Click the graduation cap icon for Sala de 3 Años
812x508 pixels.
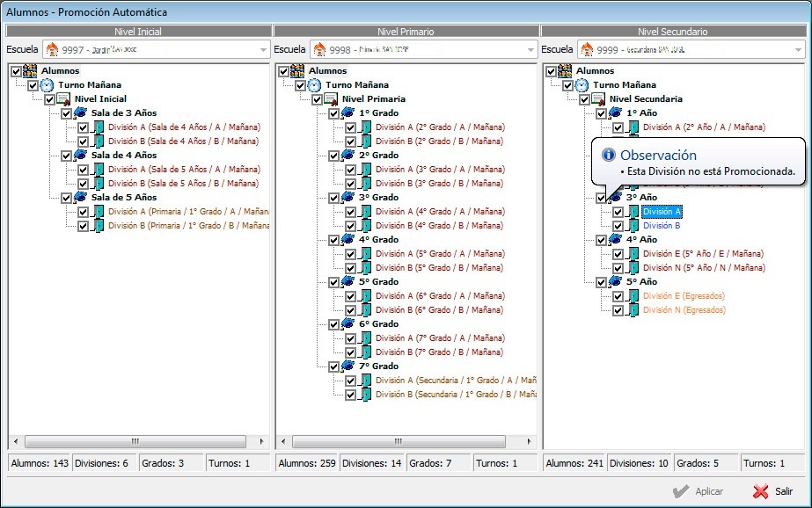coord(80,112)
